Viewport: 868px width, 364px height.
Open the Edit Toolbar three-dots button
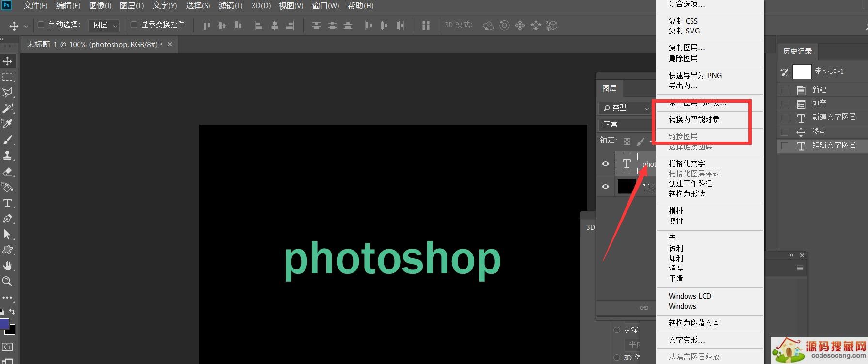point(8,298)
